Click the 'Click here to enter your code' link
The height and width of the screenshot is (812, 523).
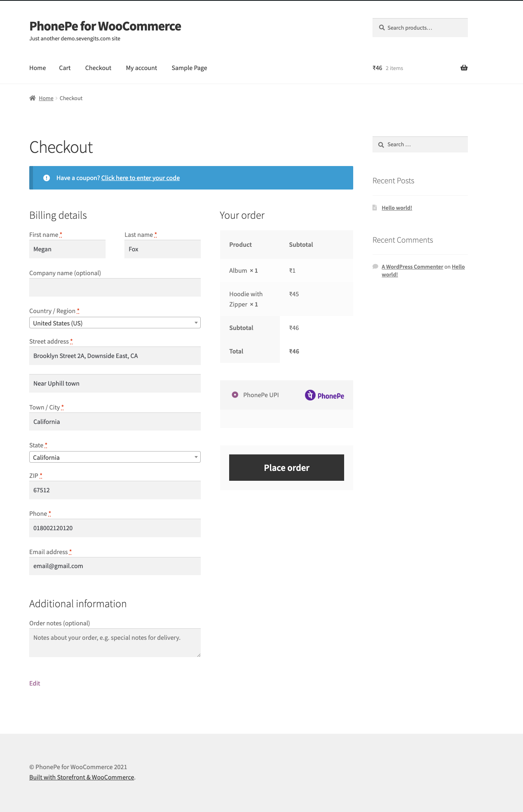141,178
